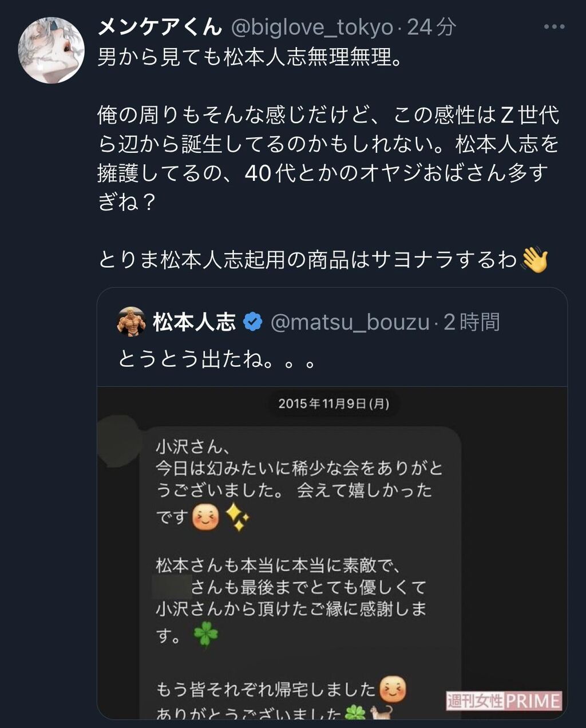This screenshot has width=586, height=728.
Task: Click the first four-leaf clover emoji
Action: pyautogui.click(x=206, y=635)
